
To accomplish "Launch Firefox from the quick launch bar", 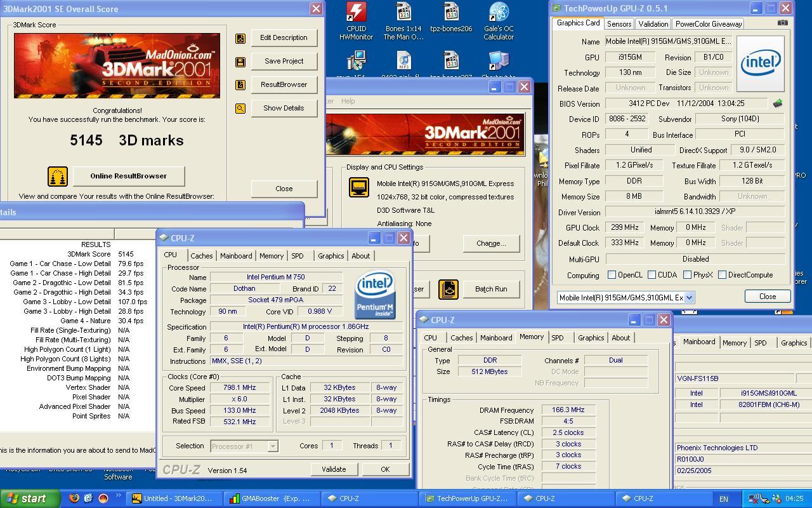I will pos(74,498).
